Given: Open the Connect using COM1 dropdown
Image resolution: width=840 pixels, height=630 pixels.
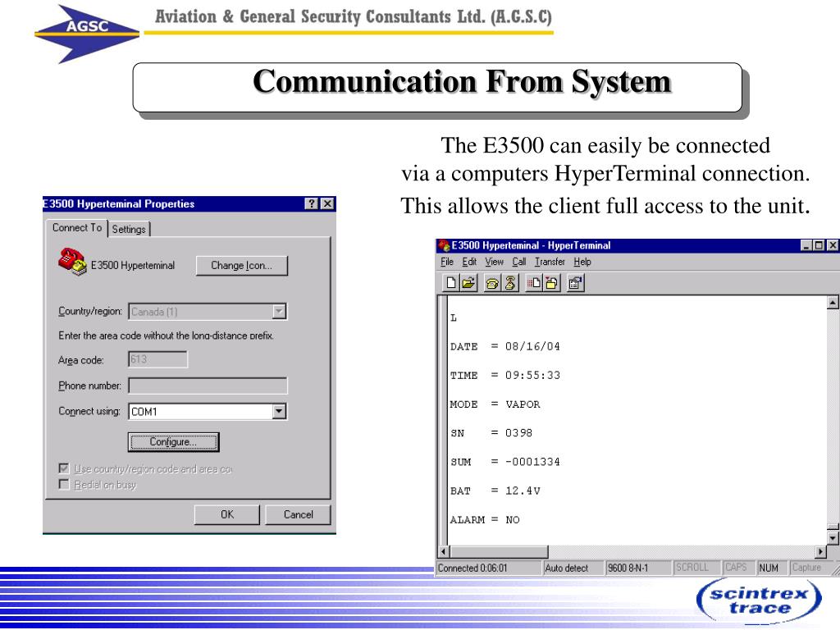Looking at the screenshot, I should coord(279,412).
